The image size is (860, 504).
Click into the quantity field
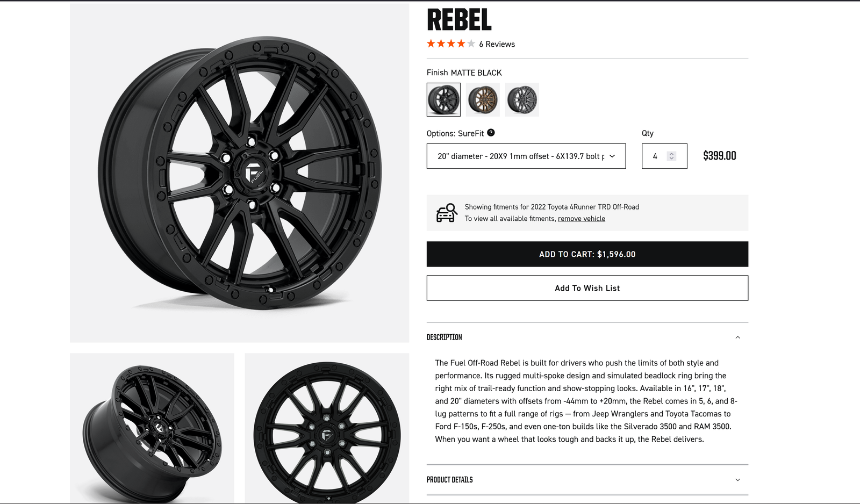656,156
